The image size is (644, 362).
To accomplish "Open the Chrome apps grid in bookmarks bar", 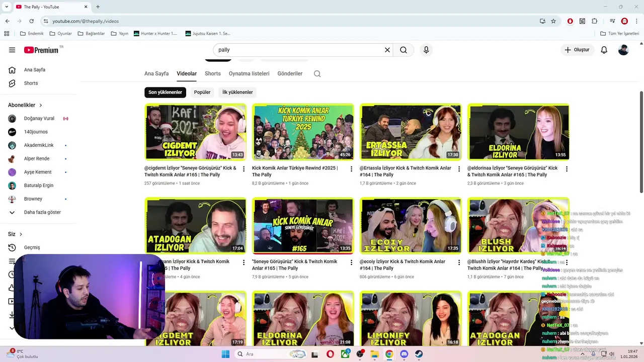I will tap(7, 34).
